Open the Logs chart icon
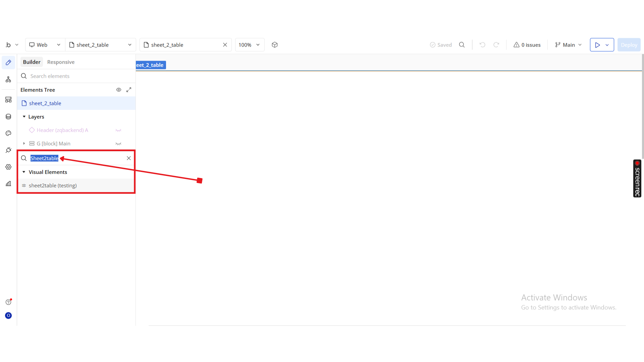 point(8,184)
